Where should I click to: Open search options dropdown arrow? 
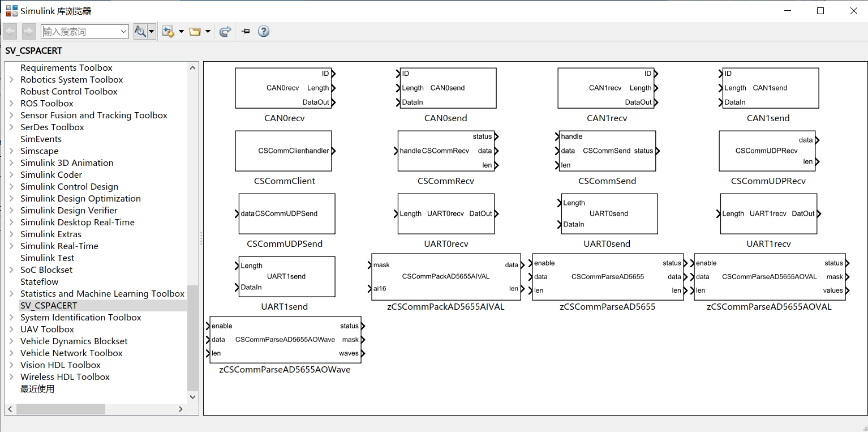pos(152,31)
